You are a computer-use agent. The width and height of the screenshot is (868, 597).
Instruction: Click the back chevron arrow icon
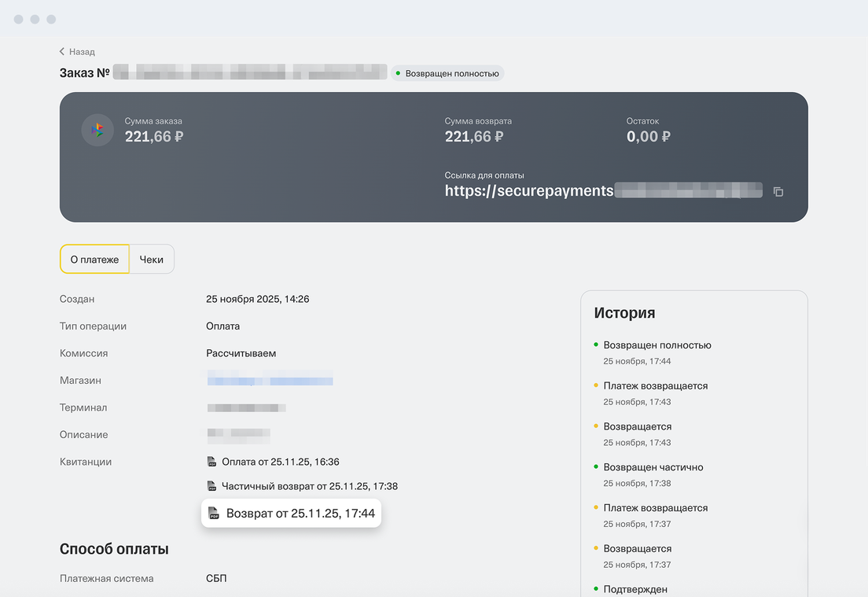click(x=62, y=52)
